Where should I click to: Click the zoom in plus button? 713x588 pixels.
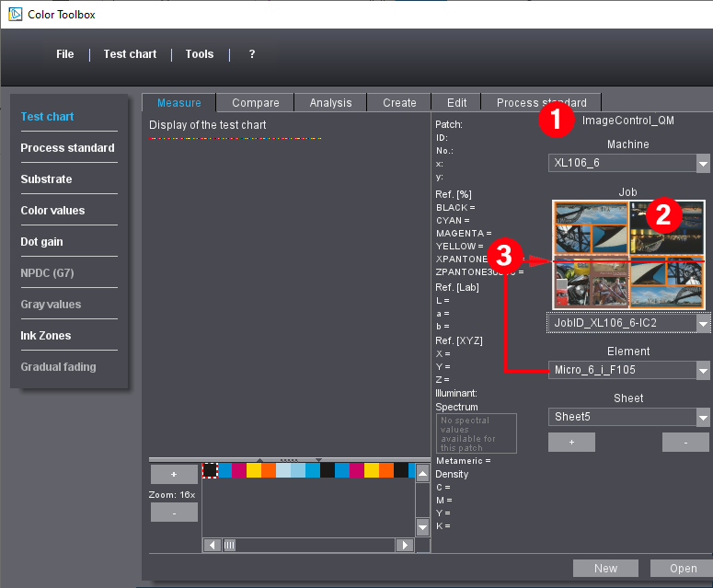174,474
